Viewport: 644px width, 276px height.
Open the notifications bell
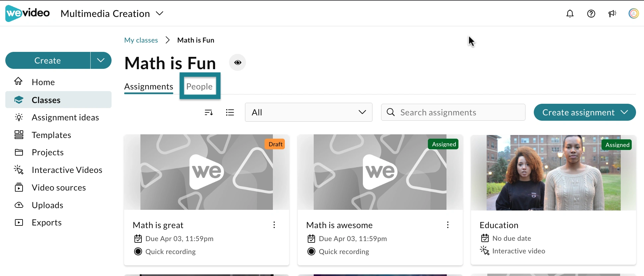(x=570, y=14)
